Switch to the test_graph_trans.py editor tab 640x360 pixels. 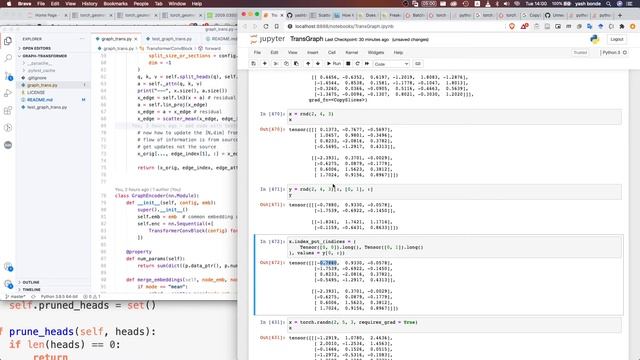coord(171,39)
